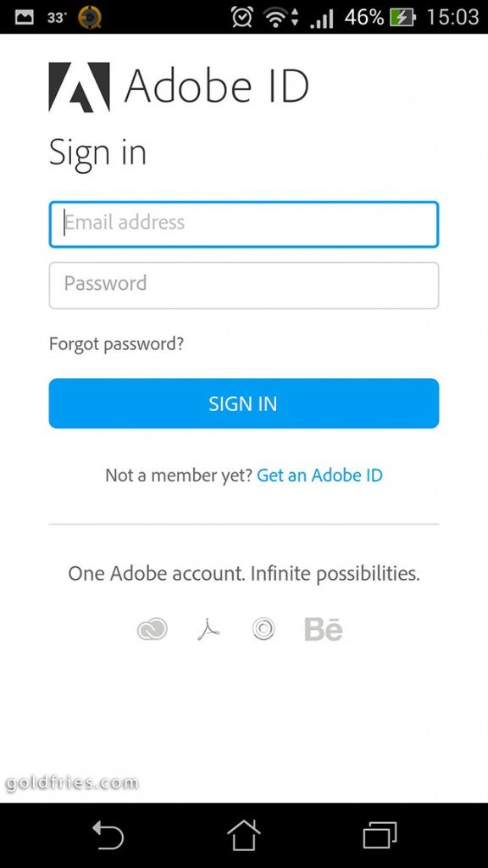Tap the concentric circles product icon

point(263,630)
